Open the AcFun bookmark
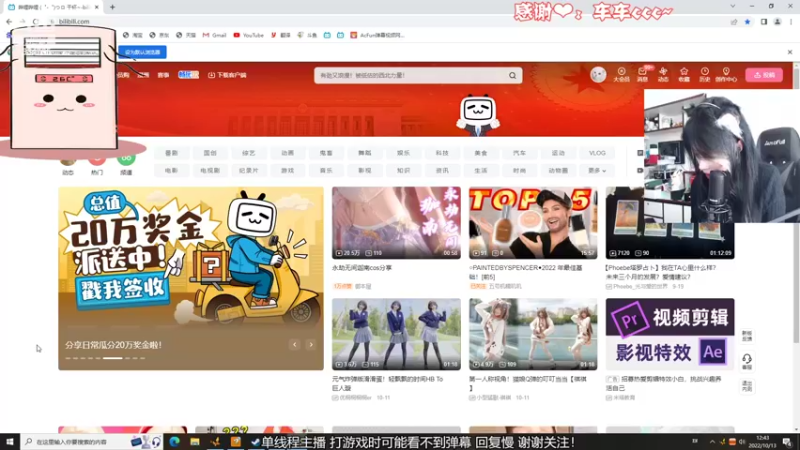 point(378,35)
